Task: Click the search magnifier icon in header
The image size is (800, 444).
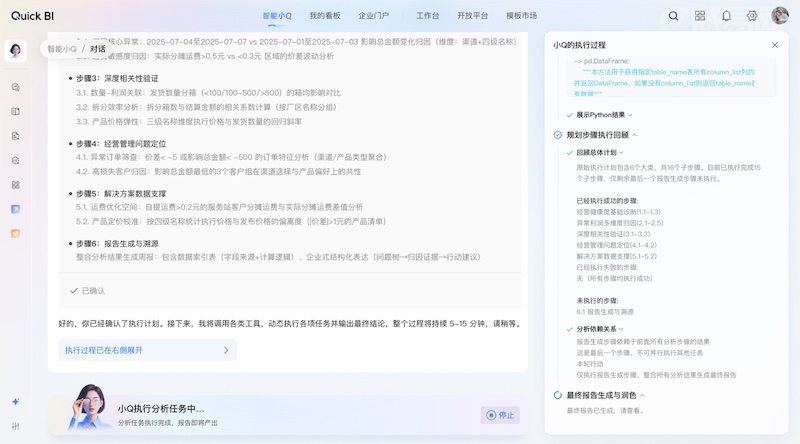Action: pos(673,16)
